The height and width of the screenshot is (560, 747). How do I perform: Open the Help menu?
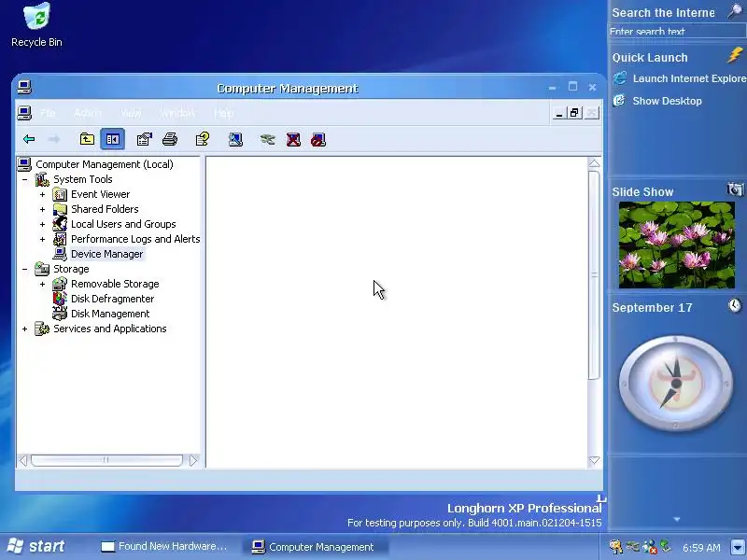(223, 113)
